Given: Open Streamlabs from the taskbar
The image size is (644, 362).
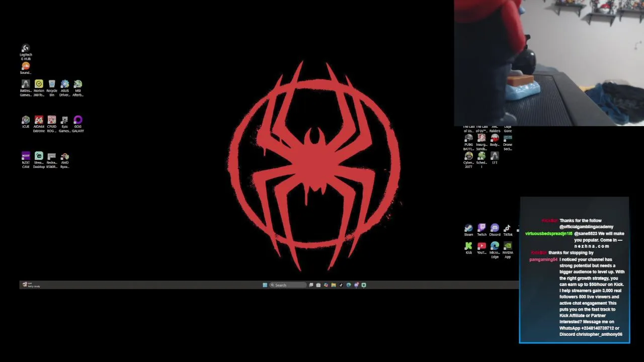Looking at the screenshot, I should tap(364, 285).
